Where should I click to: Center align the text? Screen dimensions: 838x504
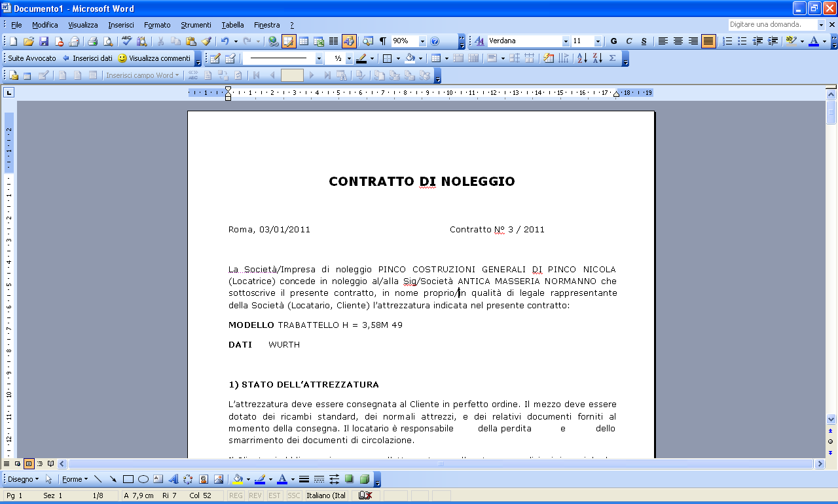[x=678, y=41]
